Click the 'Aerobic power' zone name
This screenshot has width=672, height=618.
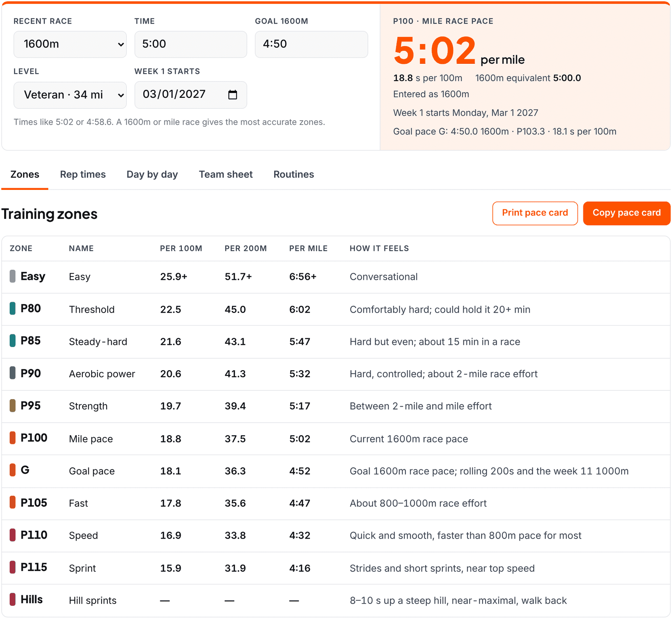pyautogui.click(x=102, y=374)
